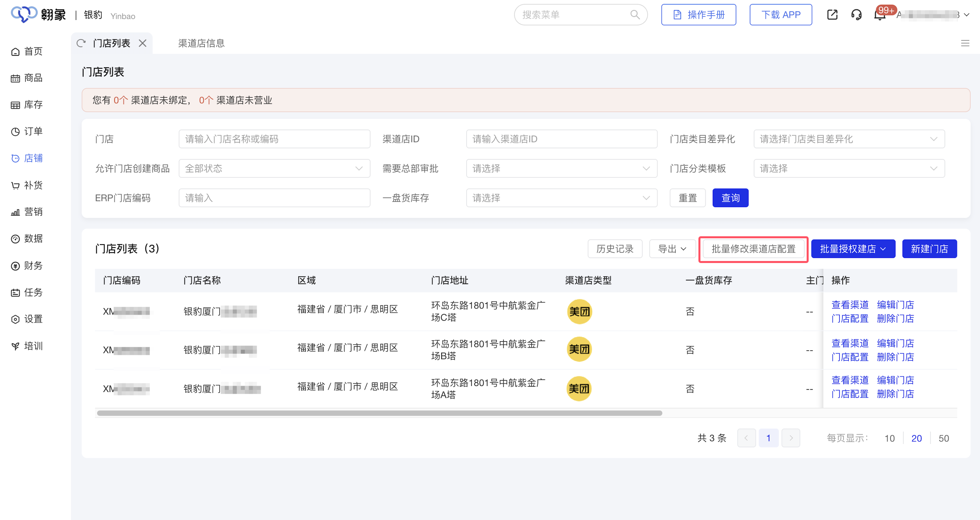980x520 pixels.
Task: Select 50 items per page
Action: (943, 438)
